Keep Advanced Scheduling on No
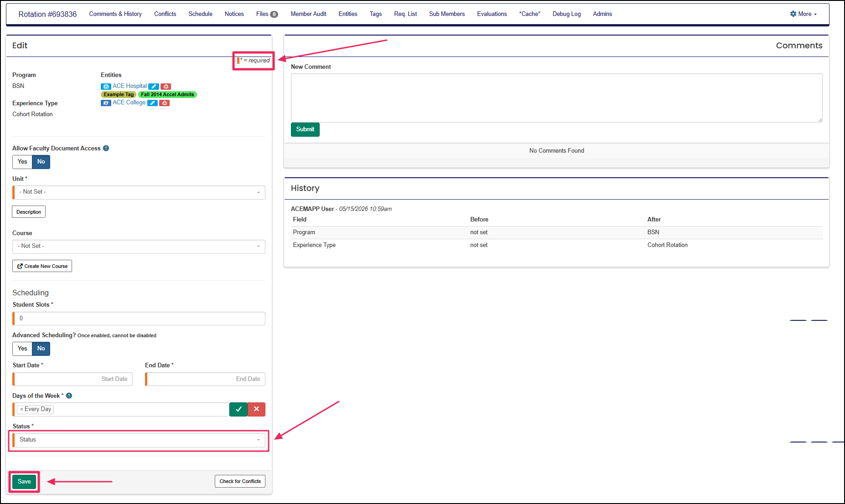The image size is (845, 504). [x=41, y=349]
